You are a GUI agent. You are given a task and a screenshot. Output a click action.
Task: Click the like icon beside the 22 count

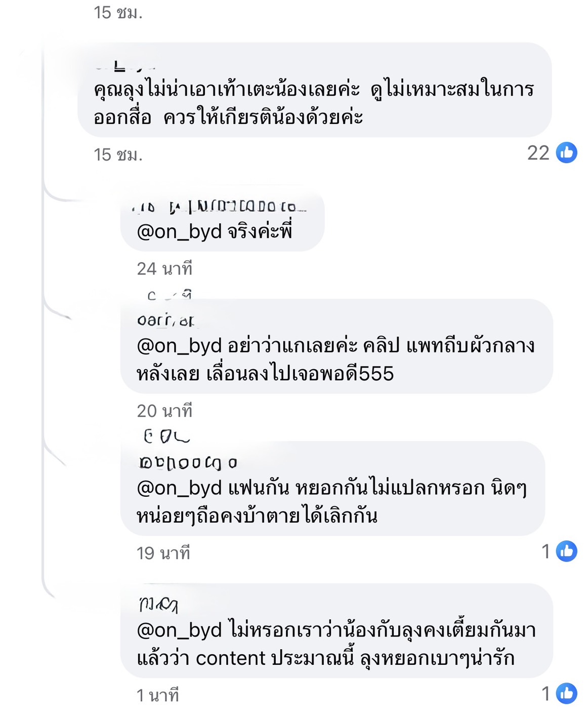click(566, 152)
